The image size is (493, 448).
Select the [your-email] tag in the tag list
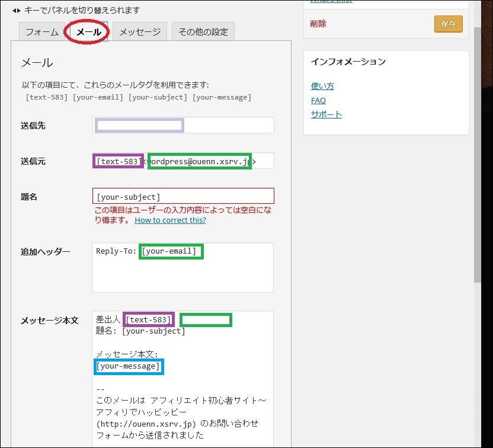98,97
